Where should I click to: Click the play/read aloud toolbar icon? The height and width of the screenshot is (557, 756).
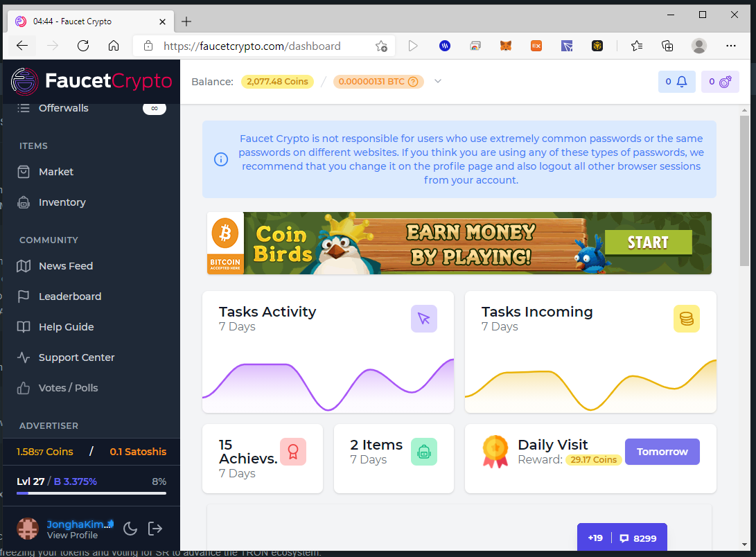pos(413,46)
